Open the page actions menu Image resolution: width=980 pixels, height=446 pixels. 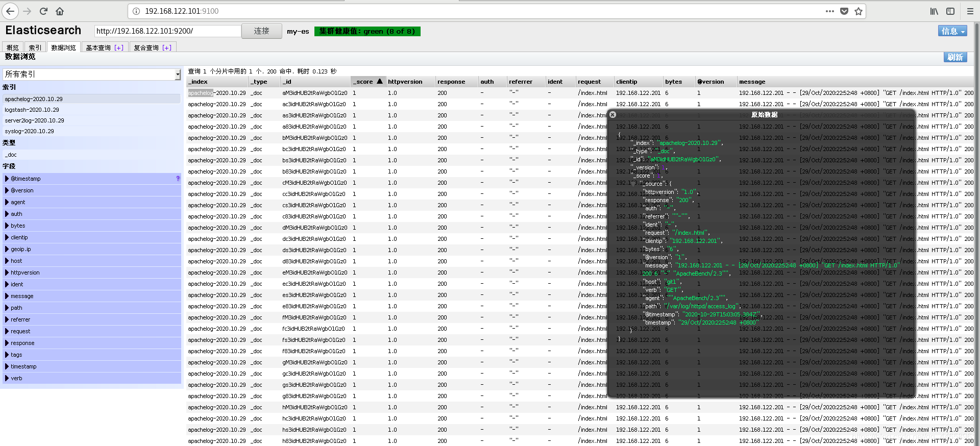tap(830, 11)
